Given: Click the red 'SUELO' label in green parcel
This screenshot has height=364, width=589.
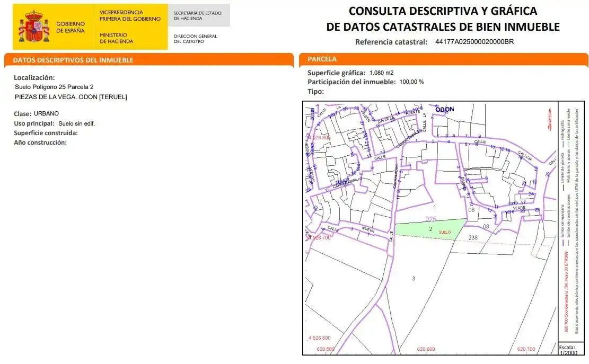Looking at the screenshot, I should (x=445, y=232).
